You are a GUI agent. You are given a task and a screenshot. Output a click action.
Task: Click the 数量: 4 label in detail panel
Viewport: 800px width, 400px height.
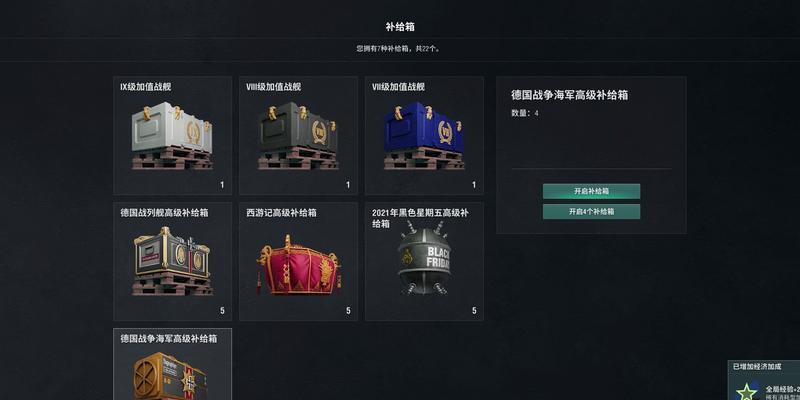pyautogui.click(x=524, y=113)
